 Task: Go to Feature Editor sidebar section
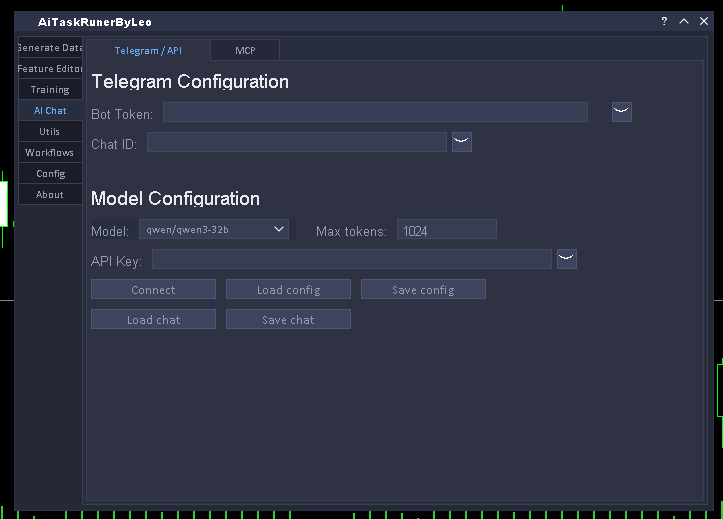(50, 69)
